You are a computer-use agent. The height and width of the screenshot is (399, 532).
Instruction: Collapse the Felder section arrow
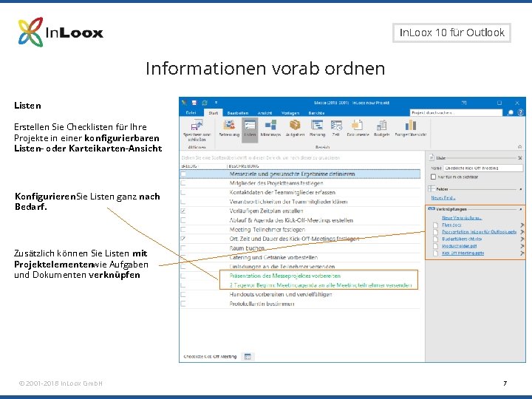(x=520, y=189)
